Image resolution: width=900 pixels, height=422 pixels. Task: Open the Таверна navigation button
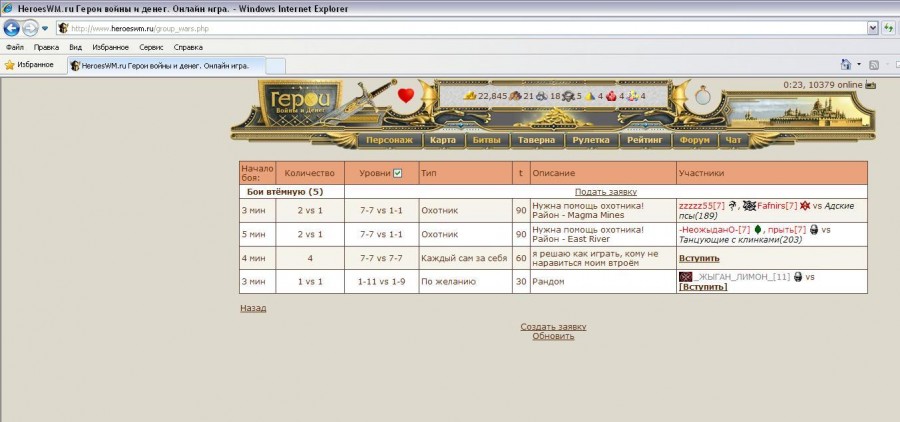click(x=536, y=140)
